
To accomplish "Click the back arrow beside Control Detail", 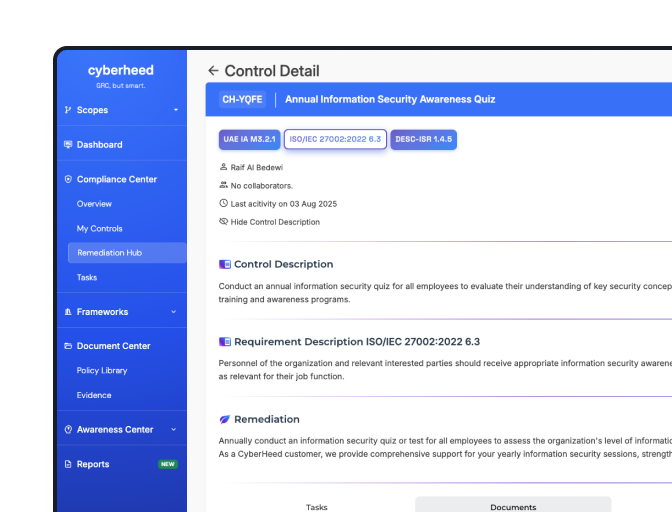I will [x=213, y=71].
